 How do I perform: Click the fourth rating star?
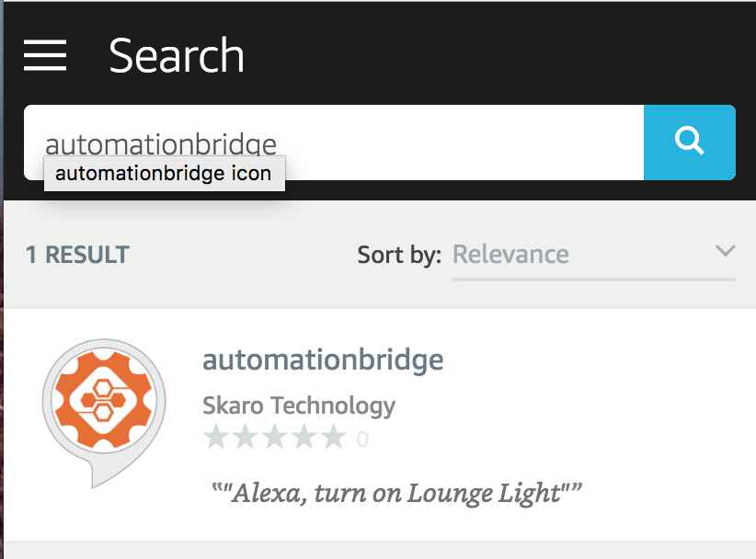304,438
